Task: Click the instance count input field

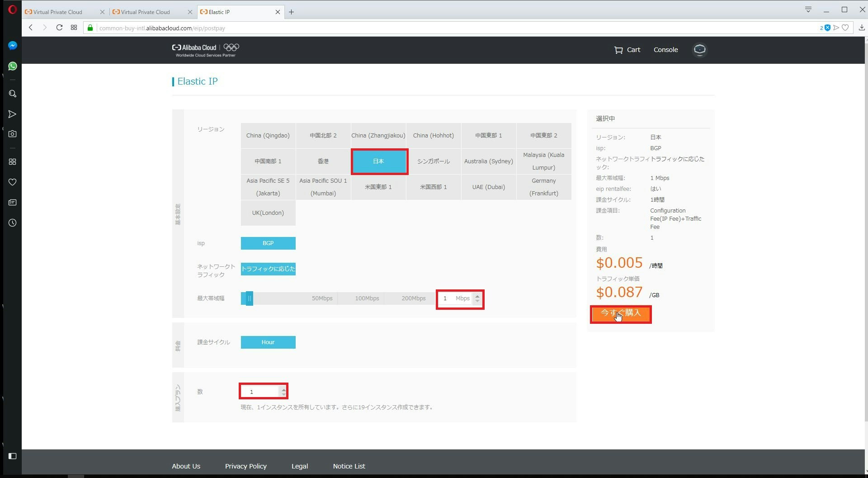Action: [260, 392]
